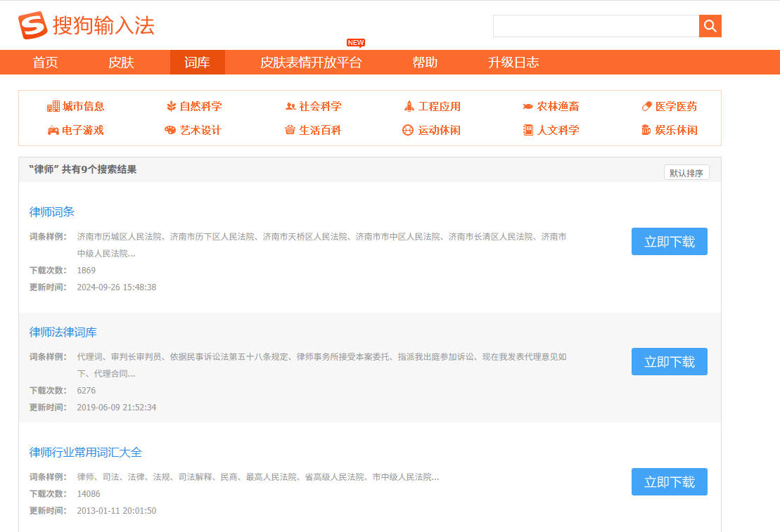Click the 娱乐休闲 drink icon

(646, 130)
